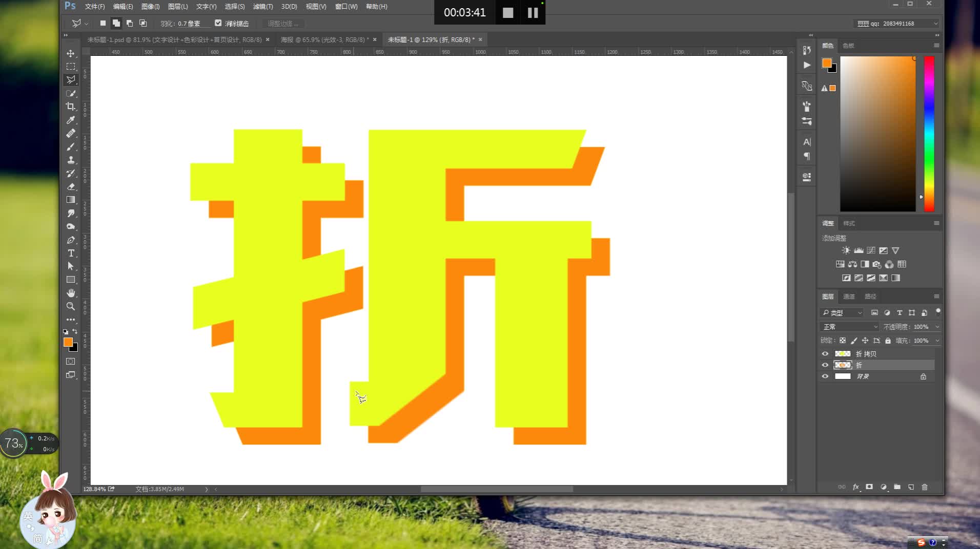Click the lock transparent pixels icon
The image size is (980, 549).
click(844, 340)
